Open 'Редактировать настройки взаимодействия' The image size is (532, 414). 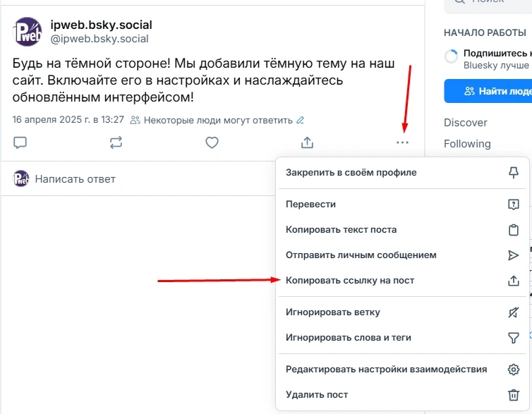coord(386,370)
